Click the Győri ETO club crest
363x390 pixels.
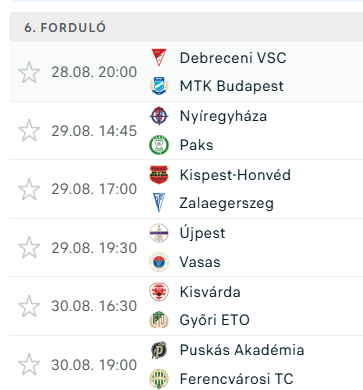[159, 320]
